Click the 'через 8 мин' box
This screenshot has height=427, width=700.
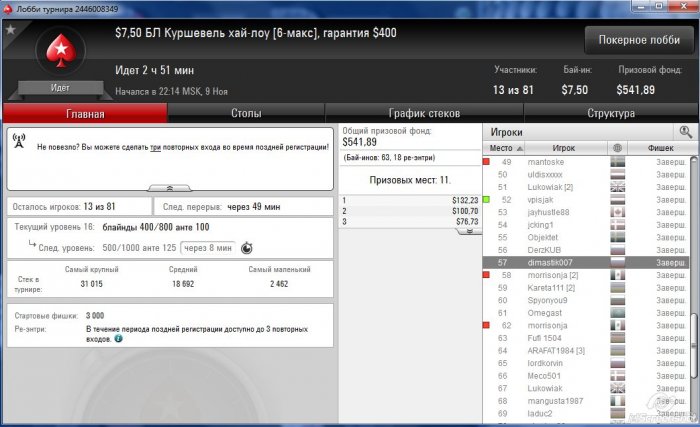(x=208, y=248)
